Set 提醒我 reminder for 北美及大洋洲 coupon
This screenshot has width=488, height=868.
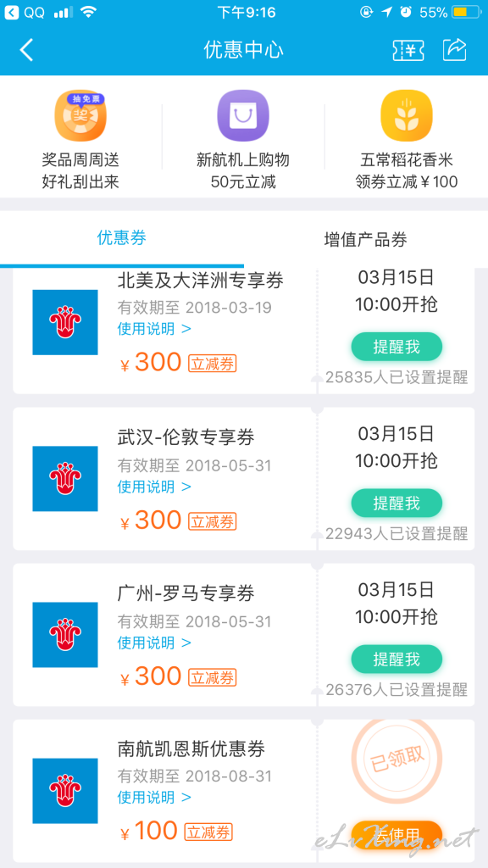[x=396, y=347]
